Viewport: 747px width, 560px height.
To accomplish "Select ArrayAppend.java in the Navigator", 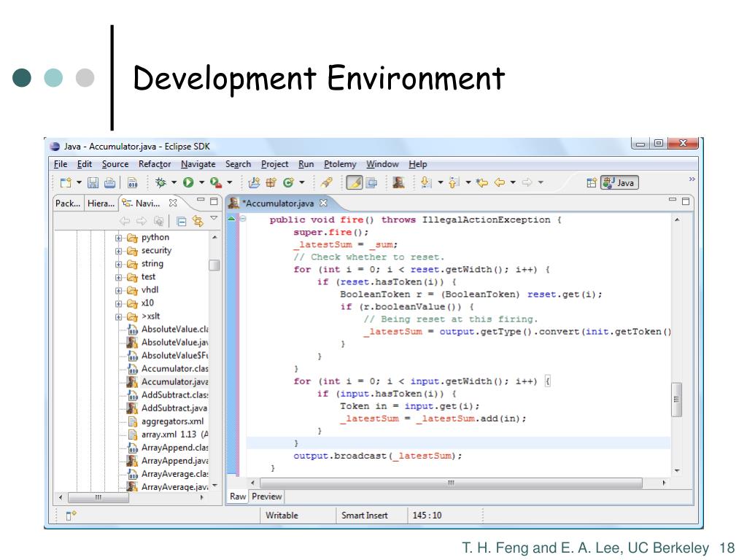I will (x=168, y=461).
